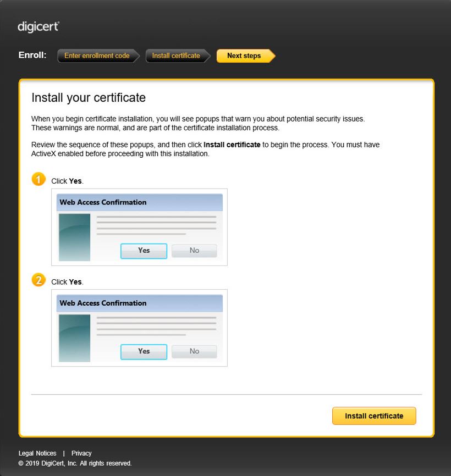Go to the Install certificate breadcrumb step
Image resolution: width=451 pixels, height=476 pixels.
click(176, 56)
